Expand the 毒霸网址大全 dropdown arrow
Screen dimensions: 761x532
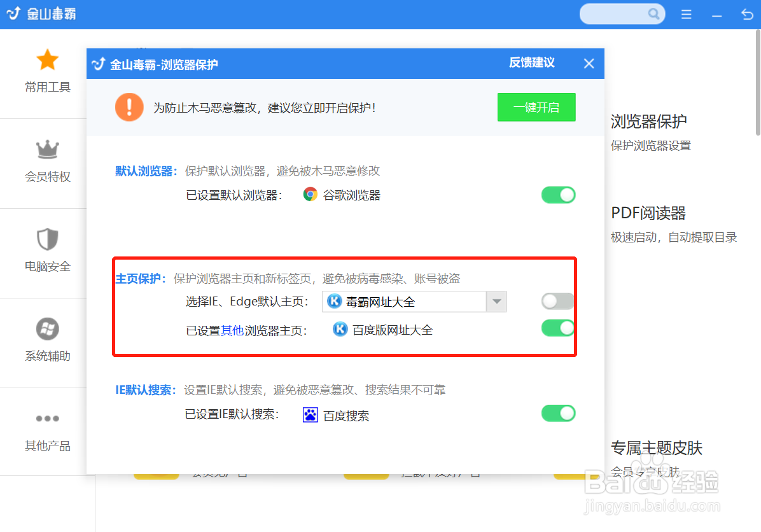pyautogui.click(x=496, y=302)
